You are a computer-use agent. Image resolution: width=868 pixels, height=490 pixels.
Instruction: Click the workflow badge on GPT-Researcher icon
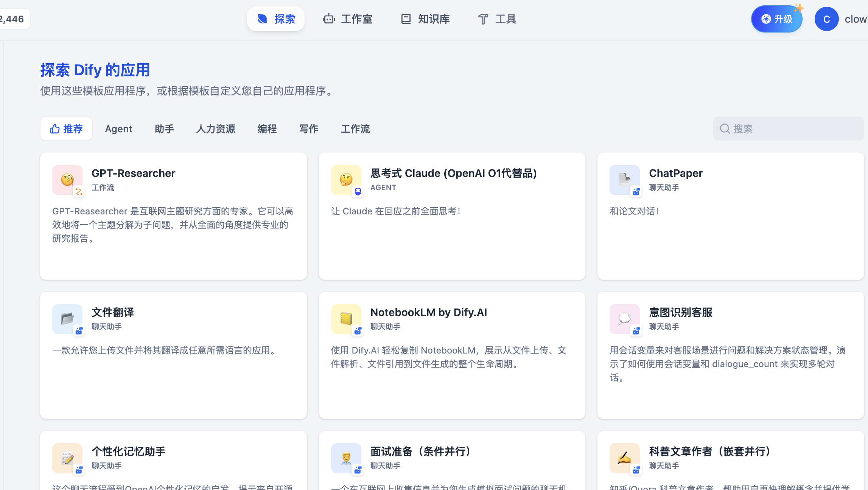click(x=79, y=192)
